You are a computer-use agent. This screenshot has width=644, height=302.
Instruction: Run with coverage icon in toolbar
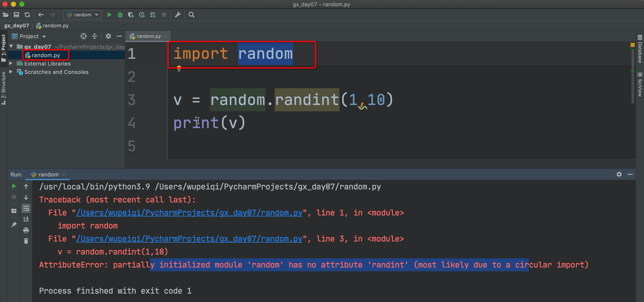point(131,15)
